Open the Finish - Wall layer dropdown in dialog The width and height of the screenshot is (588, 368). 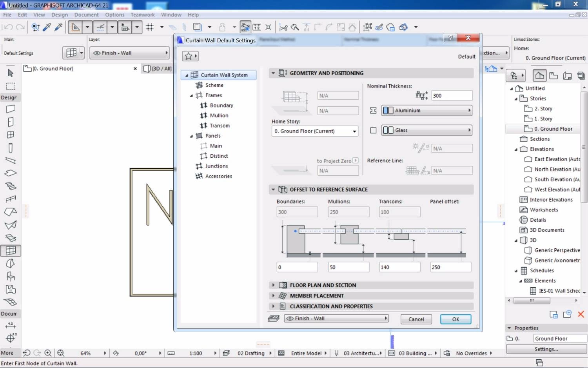click(336, 319)
